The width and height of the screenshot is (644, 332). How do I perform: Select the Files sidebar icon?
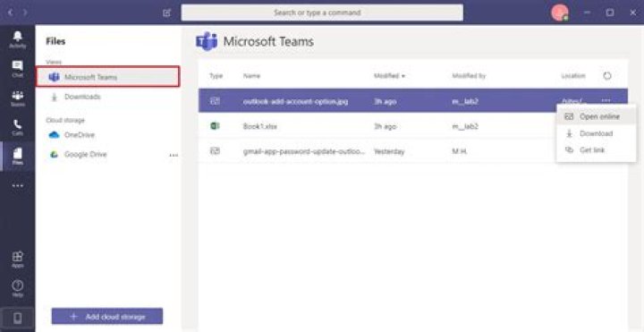(x=18, y=156)
